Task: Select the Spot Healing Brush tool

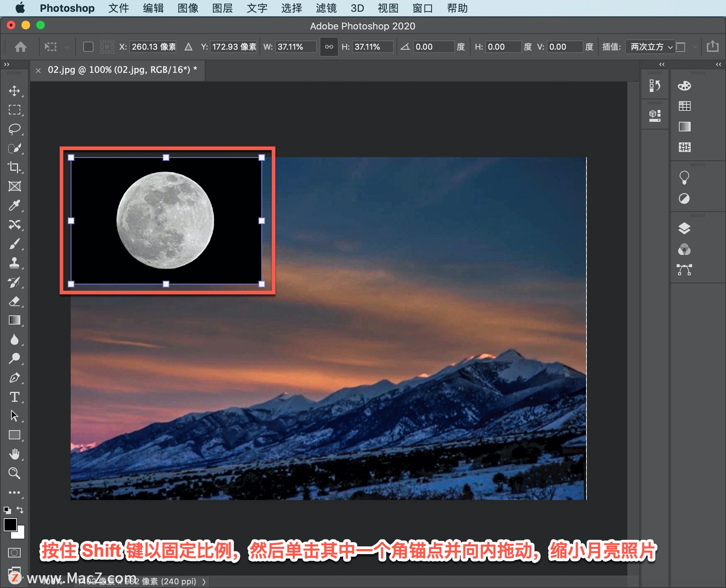Action: [x=14, y=225]
